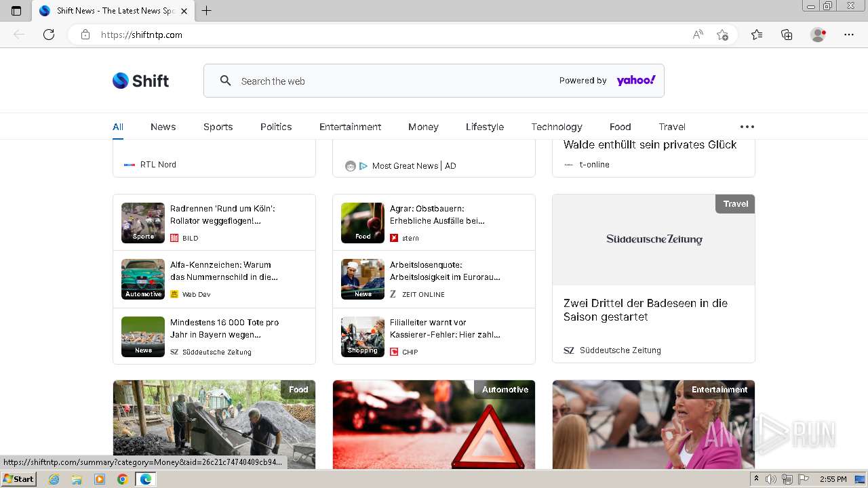Open the tab actions menu icon
The height and width of the screenshot is (488, 868).
click(16, 11)
